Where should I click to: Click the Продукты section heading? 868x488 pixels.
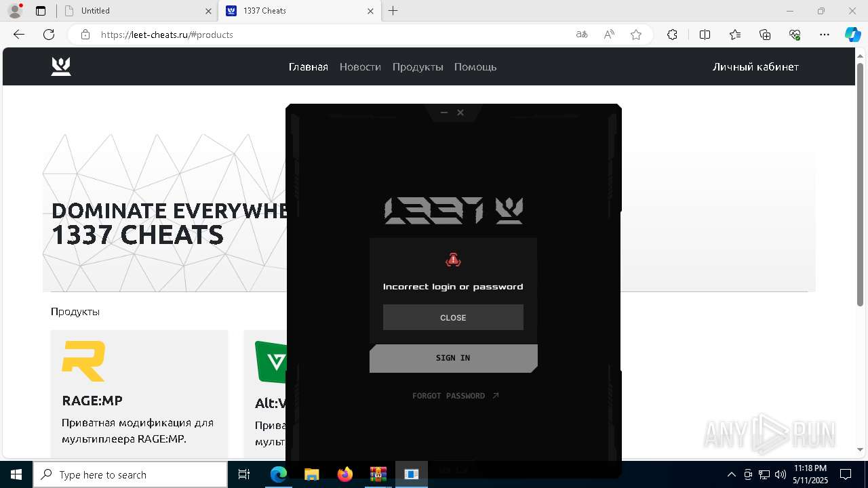[x=75, y=312]
